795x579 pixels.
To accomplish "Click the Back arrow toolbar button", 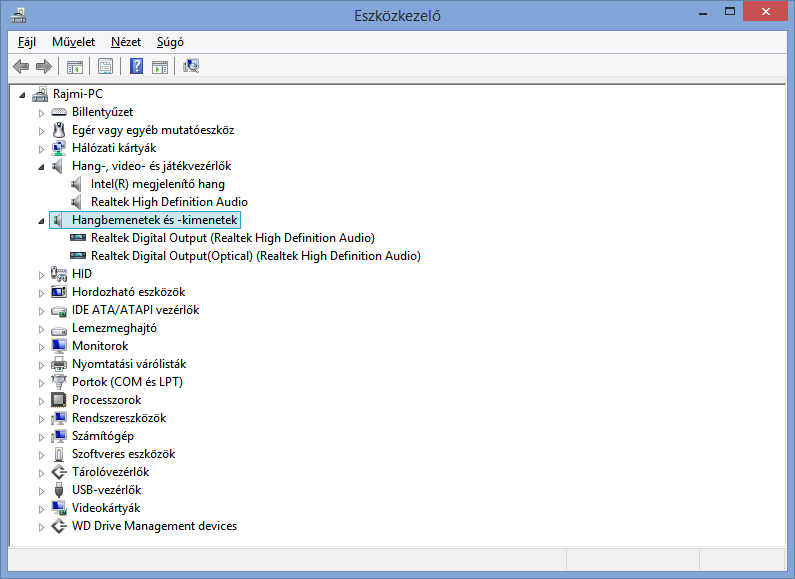I will tap(21, 66).
